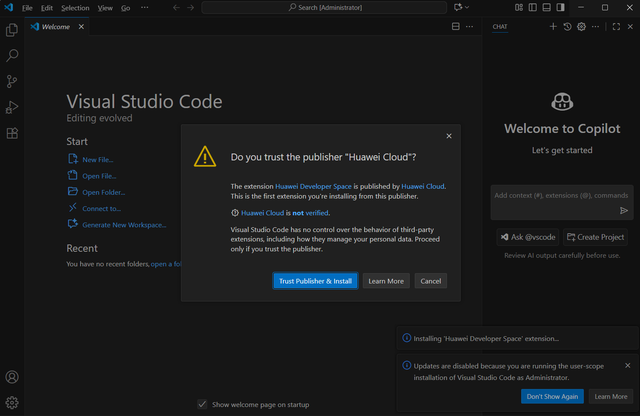This screenshot has height=416, width=640.
Task: Toggle Show welcome page on startup checkbox
Action: (202, 405)
